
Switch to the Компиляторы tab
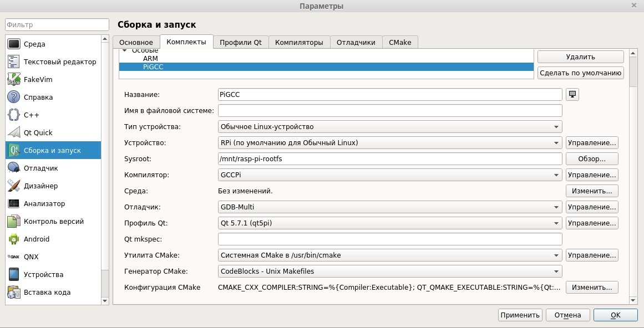pos(299,43)
